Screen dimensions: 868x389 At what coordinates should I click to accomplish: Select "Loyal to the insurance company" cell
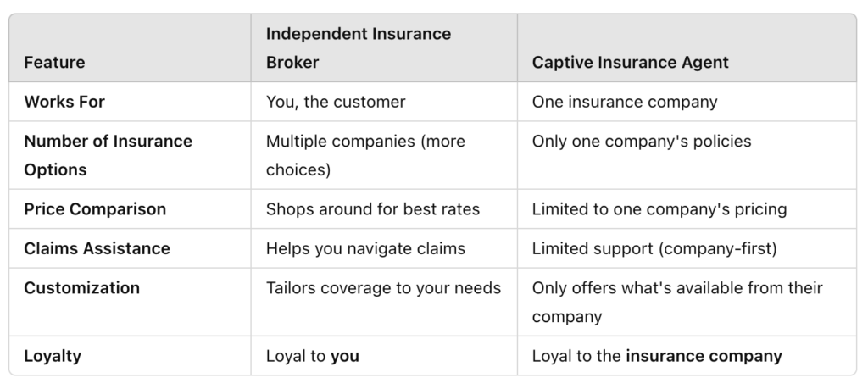tap(656, 356)
